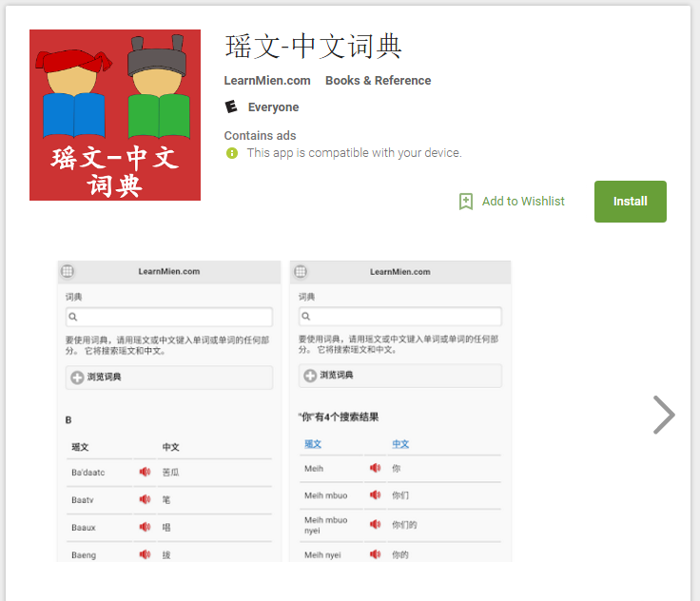
Task: Click the Everyone content rating label
Action: [x=273, y=107]
